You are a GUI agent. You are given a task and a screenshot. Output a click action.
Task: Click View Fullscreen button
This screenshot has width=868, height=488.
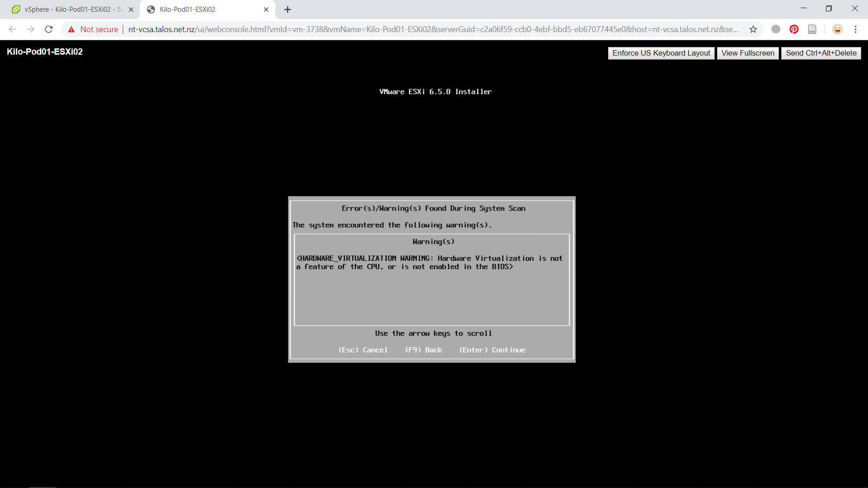coord(748,53)
